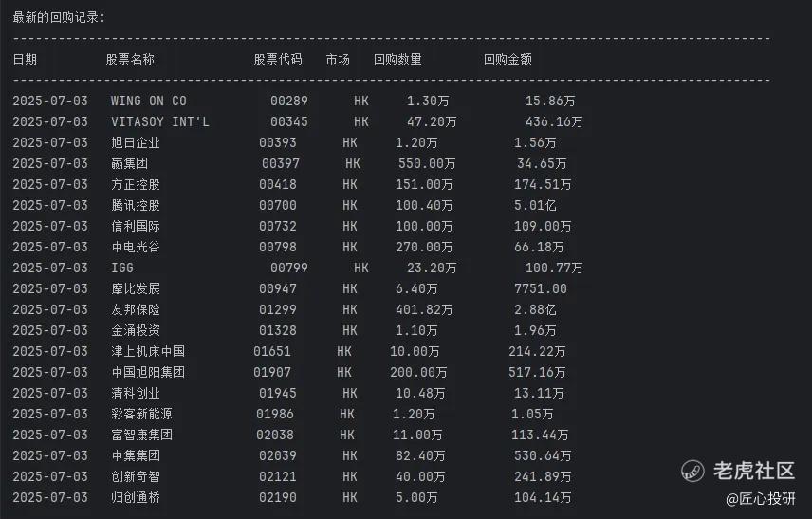Click the 550.00万 repurchase quantity
The image size is (812, 519).
coord(427,164)
